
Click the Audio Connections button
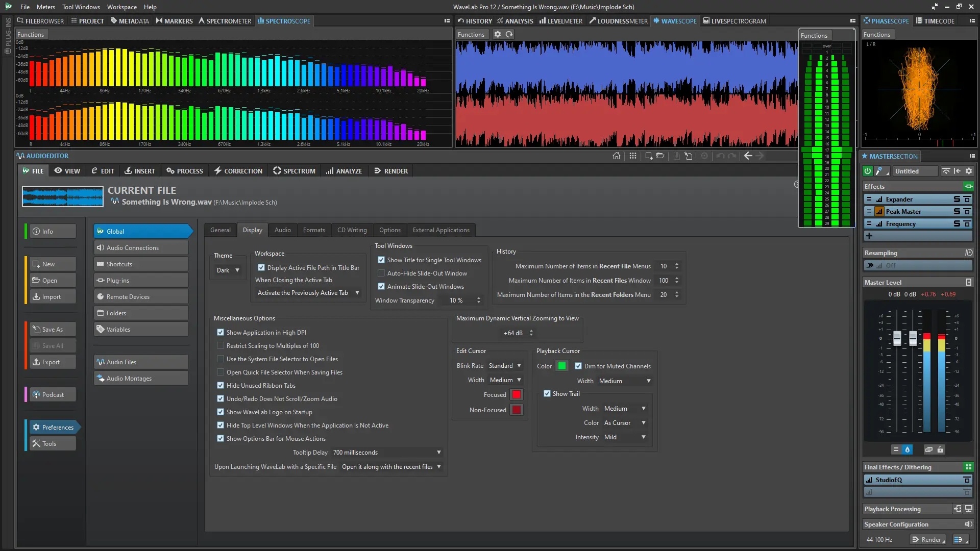[x=141, y=248]
